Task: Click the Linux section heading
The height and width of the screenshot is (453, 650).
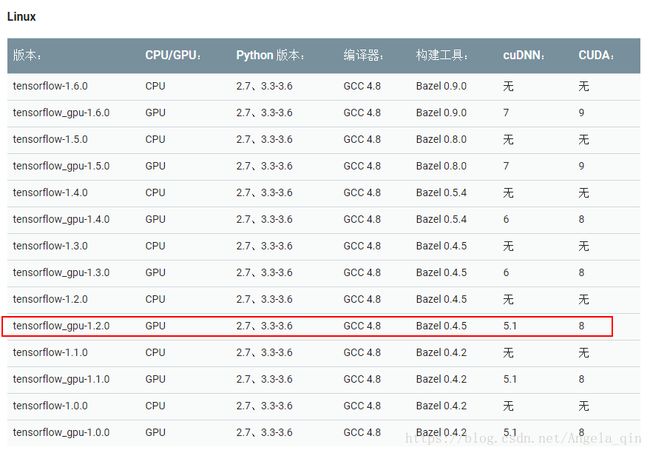Action: click(22, 17)
